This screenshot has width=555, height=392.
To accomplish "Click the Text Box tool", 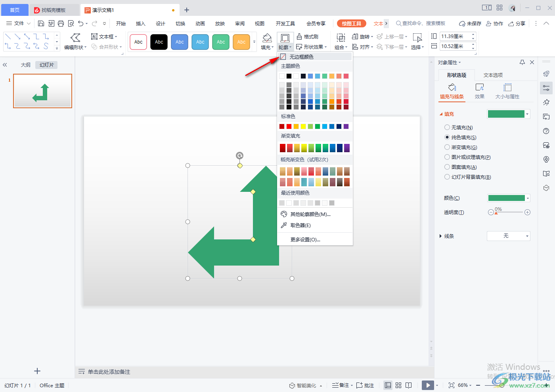I will [104, 36].
